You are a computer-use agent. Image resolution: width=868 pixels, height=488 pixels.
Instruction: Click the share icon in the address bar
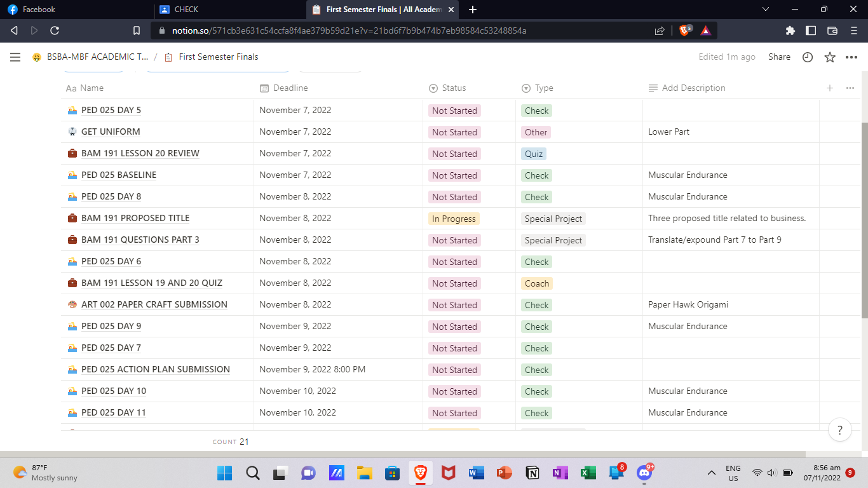660,30
